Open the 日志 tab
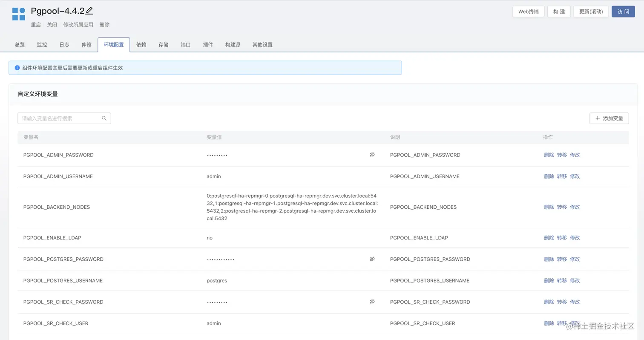Screen dimensions: 644x340 64,45
